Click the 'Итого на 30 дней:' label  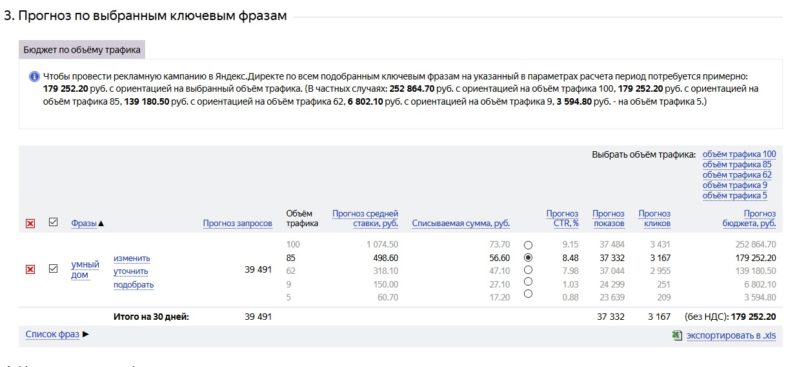point(151,317)
